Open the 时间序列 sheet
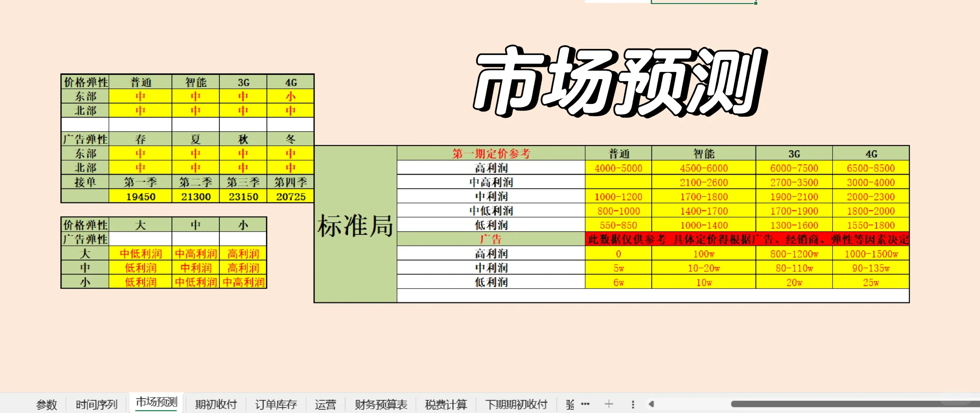Viewport: 980px width, 413px height. tap(97, 403)
